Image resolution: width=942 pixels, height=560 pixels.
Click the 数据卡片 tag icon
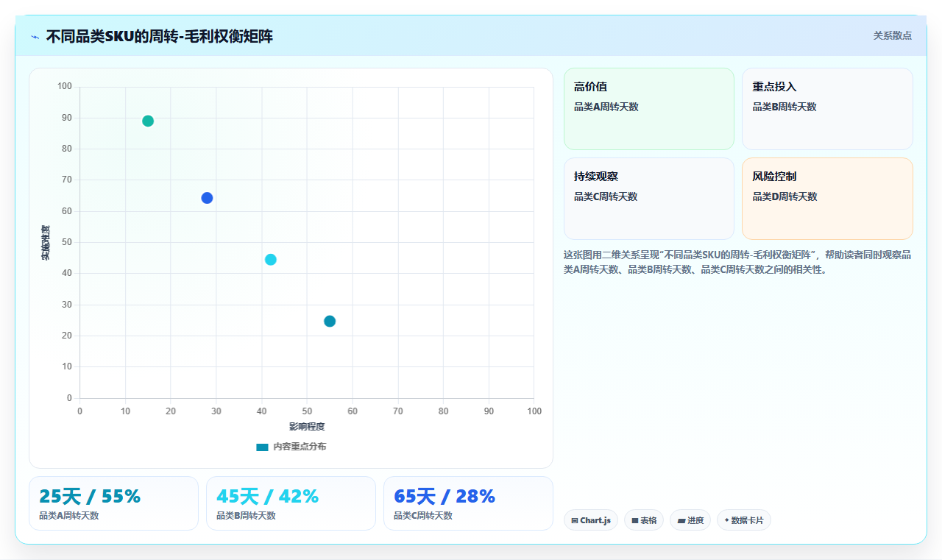(x=726, y=520)
